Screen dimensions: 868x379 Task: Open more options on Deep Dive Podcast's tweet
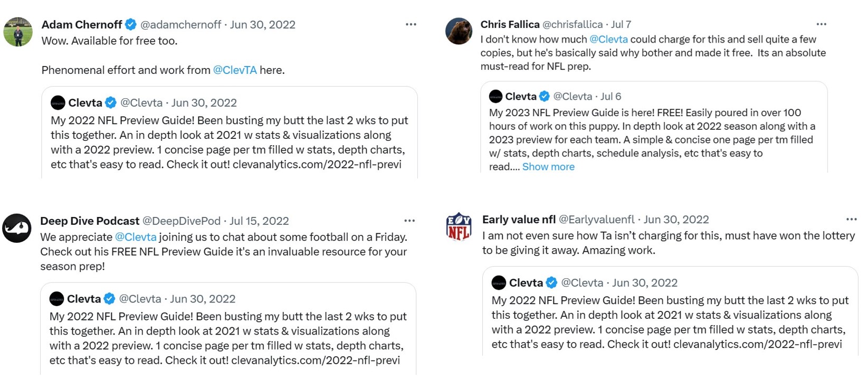click(x=409, y=221)
